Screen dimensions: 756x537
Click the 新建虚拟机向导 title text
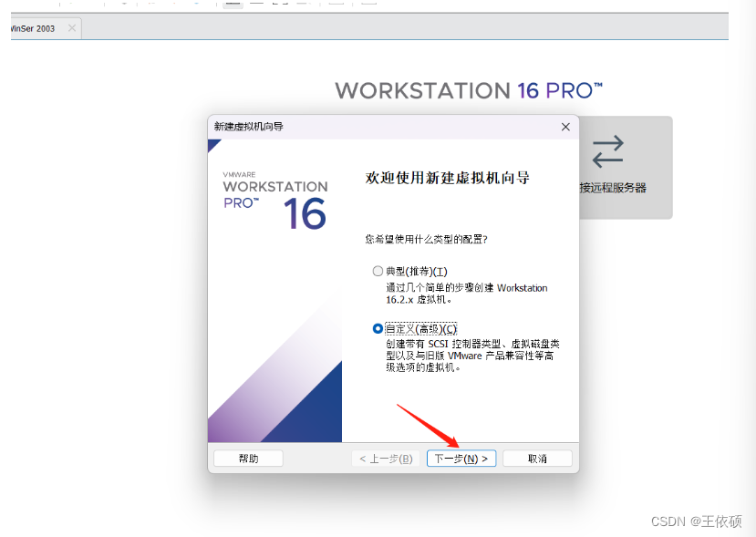tap(248, 127)
